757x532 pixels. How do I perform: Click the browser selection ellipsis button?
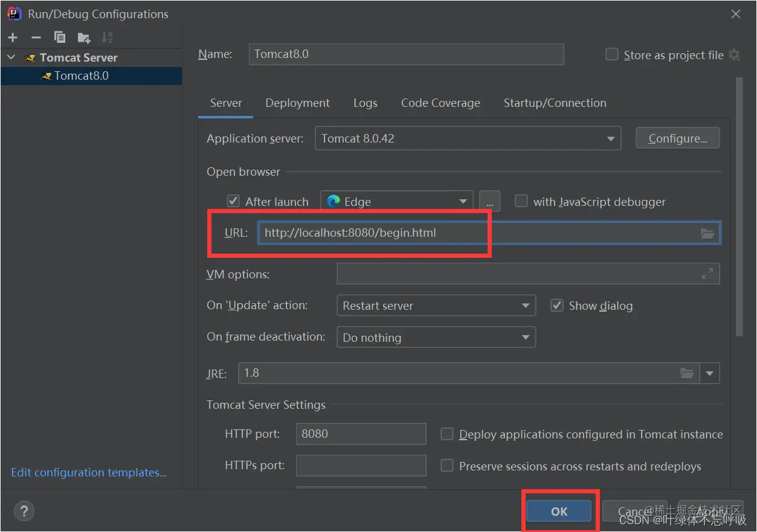pos(489,202)
